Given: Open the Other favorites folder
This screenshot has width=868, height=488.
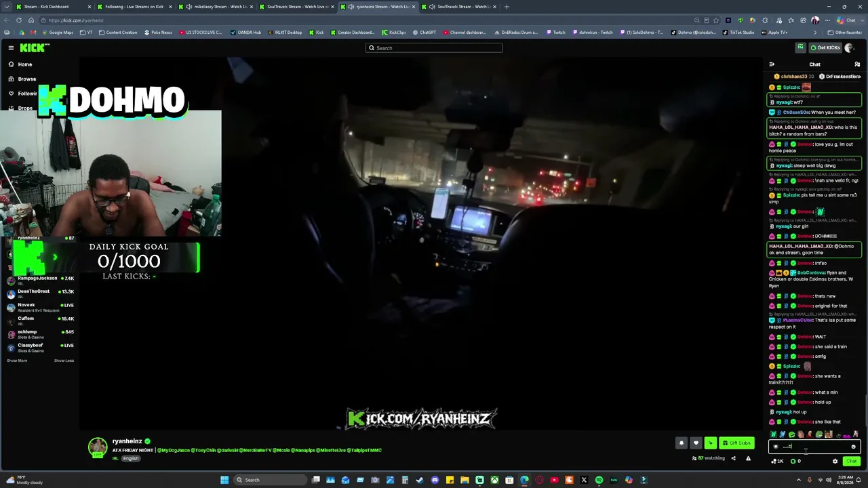Looking at the screenshot, I should coord(844,33).
